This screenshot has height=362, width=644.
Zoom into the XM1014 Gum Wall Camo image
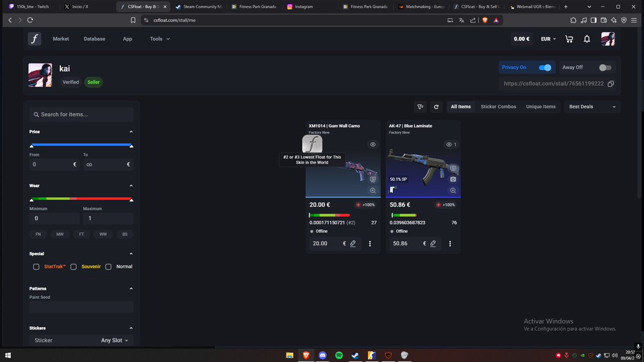(x=373, y=190)
